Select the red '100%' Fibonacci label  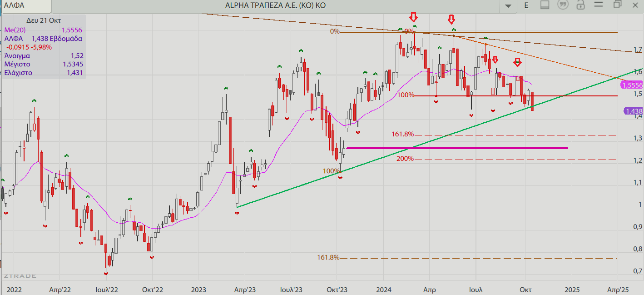coord(406,95)
